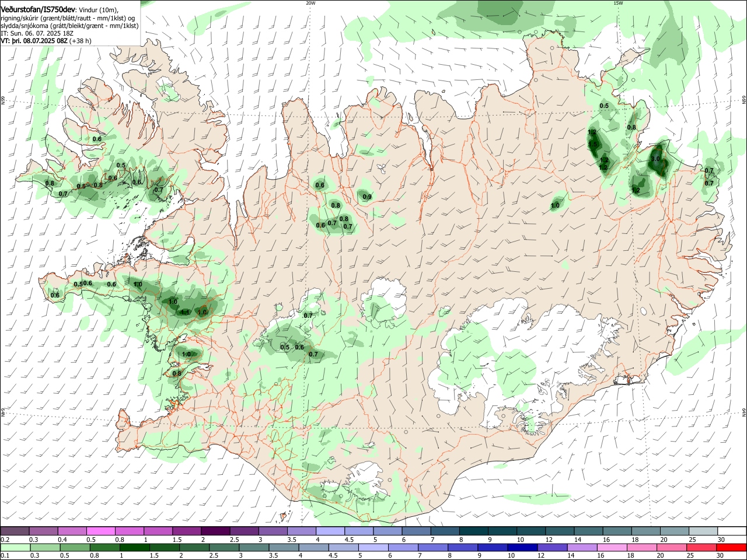Click the '0.9' precipitation value on the map
Viewport: 747px width, 560px height.
tap(367, 197)
